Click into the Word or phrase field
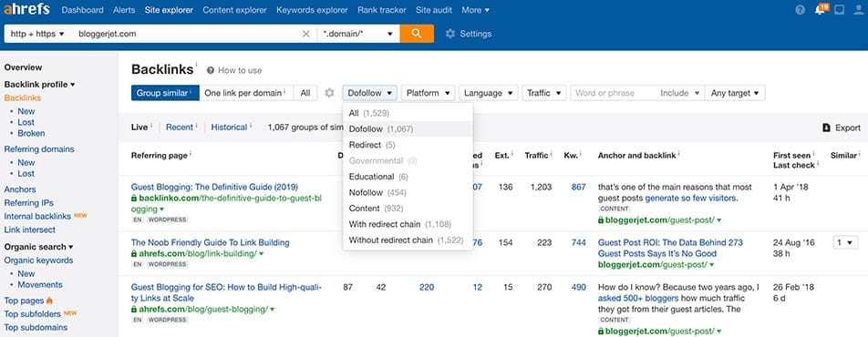Screen dimensions: 868x337 [x=614, y=93]
